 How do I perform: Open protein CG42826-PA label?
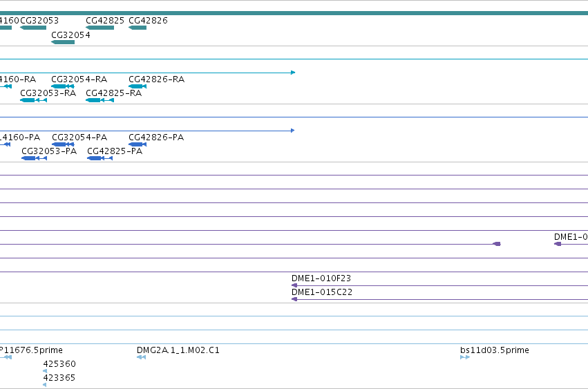click(156, 137)
